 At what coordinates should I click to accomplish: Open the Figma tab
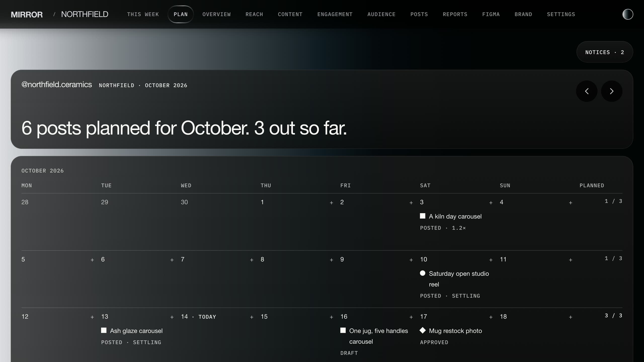coord(491,14)
